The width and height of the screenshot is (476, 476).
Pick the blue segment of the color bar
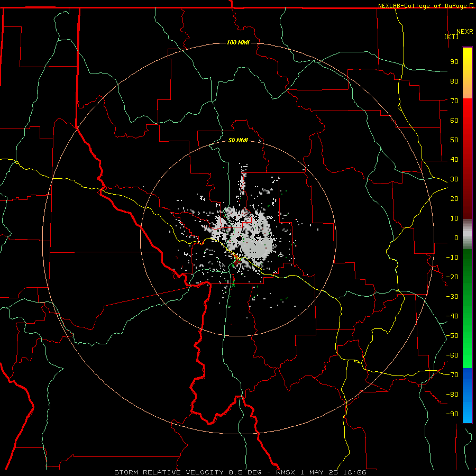click(x=467, y=395)
